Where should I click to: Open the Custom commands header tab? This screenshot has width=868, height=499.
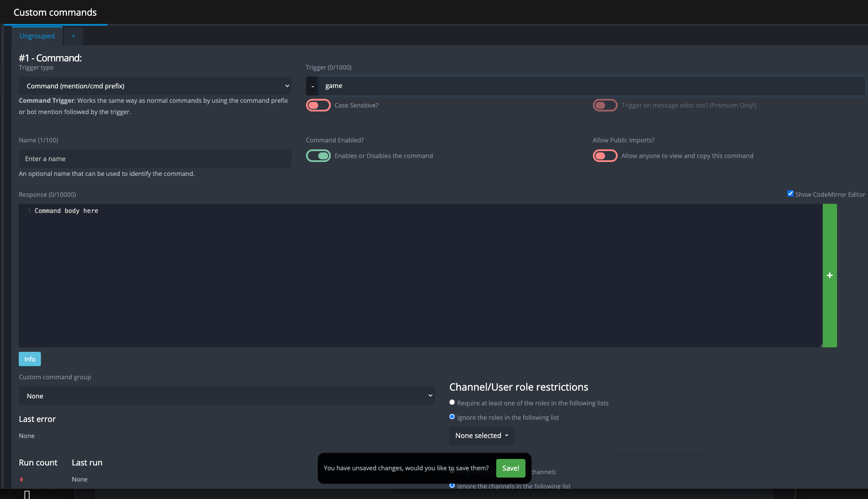click(x=55, y=13)
